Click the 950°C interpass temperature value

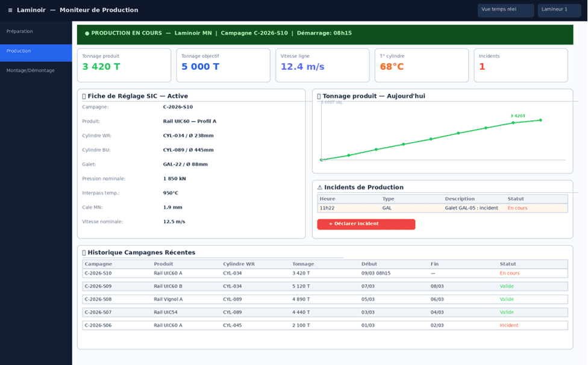pos(170,193)
